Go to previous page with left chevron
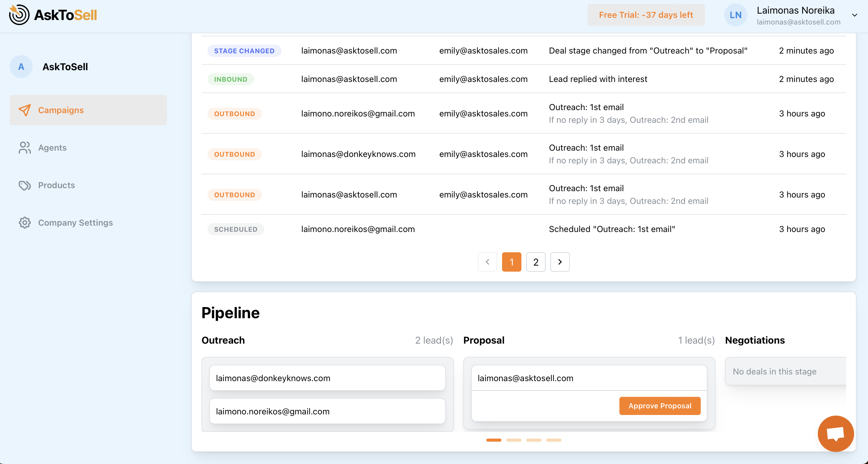The width and height of the screenshot is (868, 464). [487, 262]
